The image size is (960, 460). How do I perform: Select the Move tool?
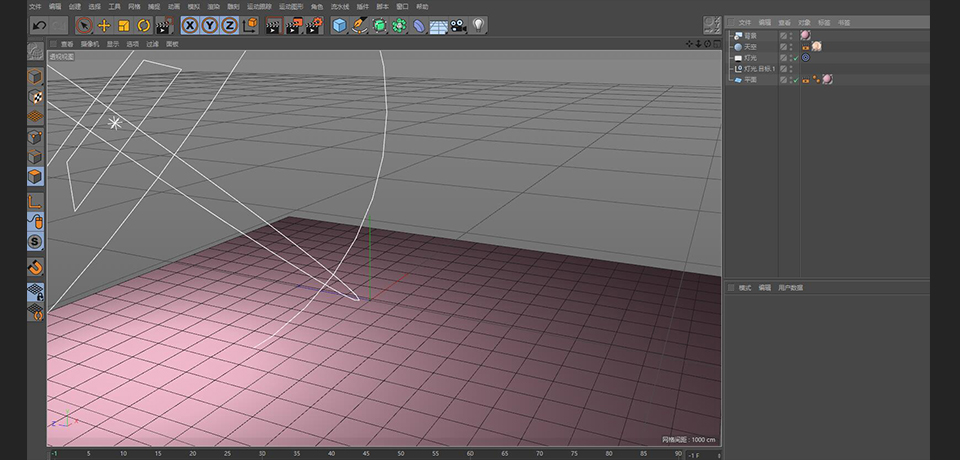104,25
